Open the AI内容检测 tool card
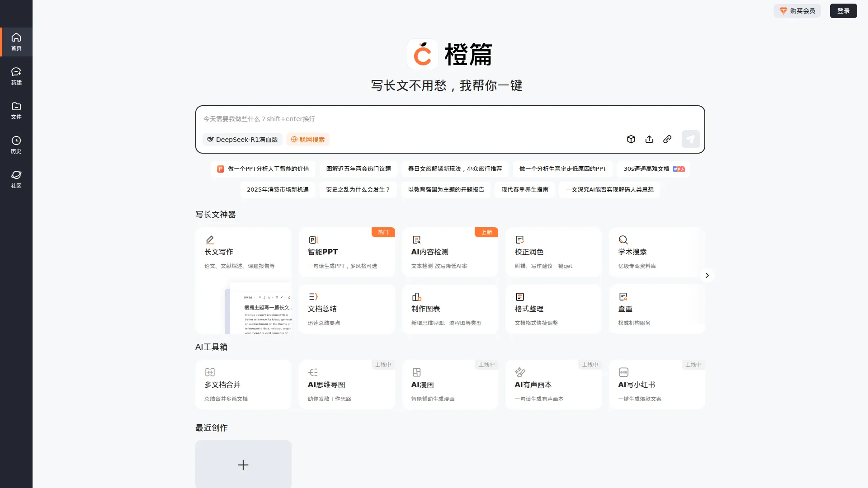868x488 pixels. pos(450,252)
